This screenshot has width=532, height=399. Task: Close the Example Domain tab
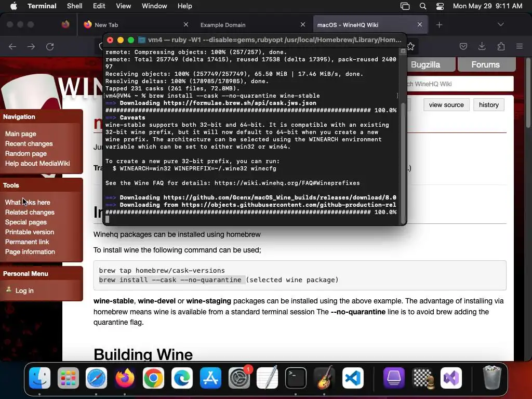(303, 24)
